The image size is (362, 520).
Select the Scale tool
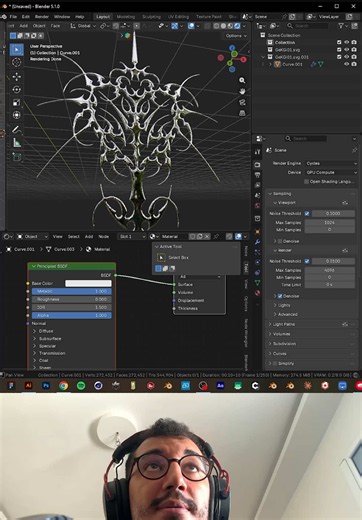pos(16,102)
